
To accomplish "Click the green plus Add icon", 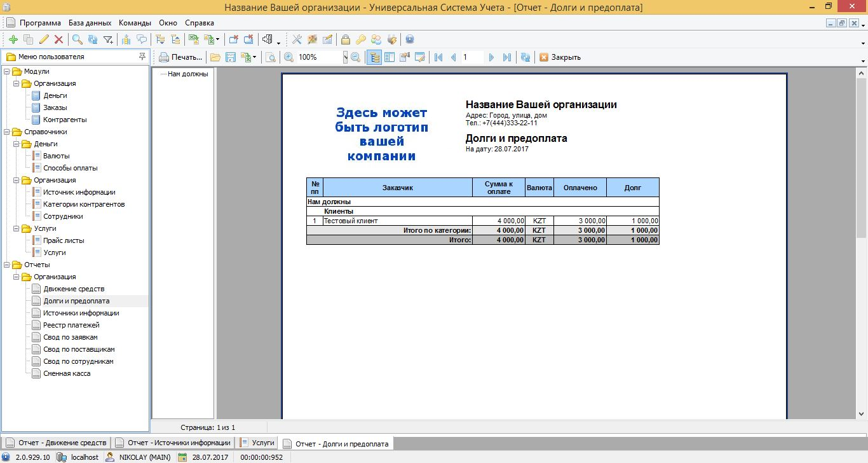I will coord(13,39).
